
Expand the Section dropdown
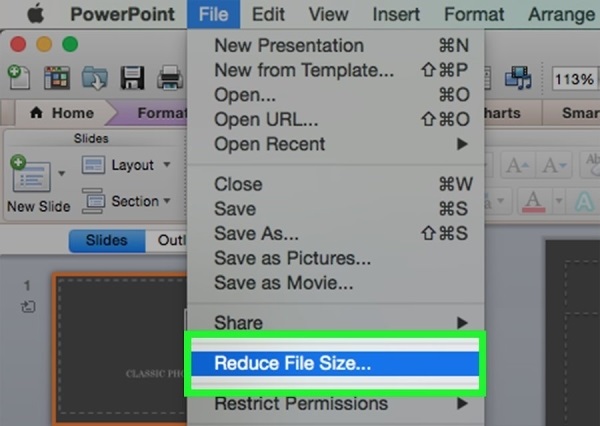coord(166,201)
